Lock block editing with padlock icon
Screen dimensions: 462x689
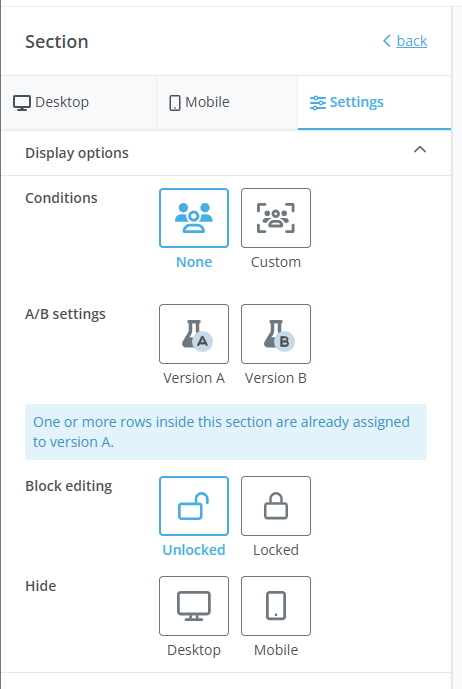pos(276,506)
